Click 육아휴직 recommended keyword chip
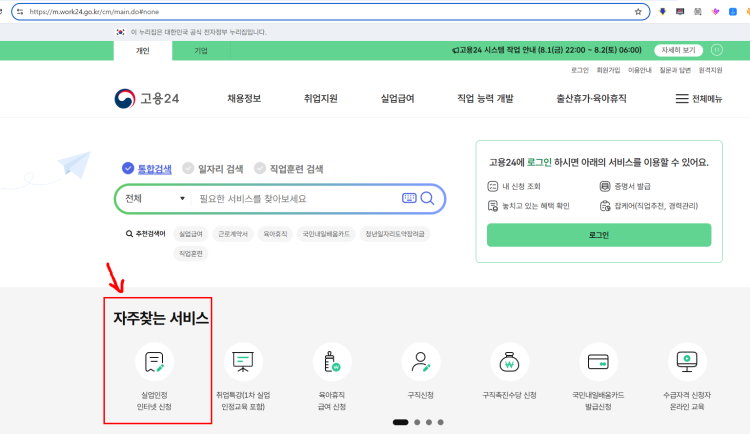 [x=276, y=234]
